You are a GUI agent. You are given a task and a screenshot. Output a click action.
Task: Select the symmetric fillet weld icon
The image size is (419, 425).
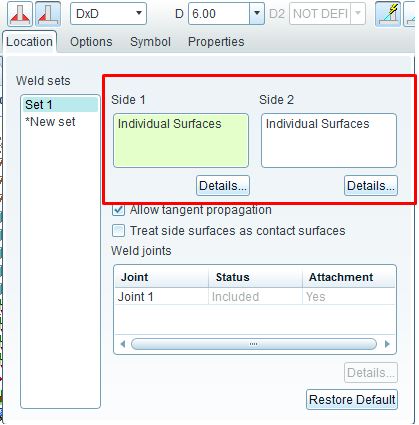tap(20, 14)
